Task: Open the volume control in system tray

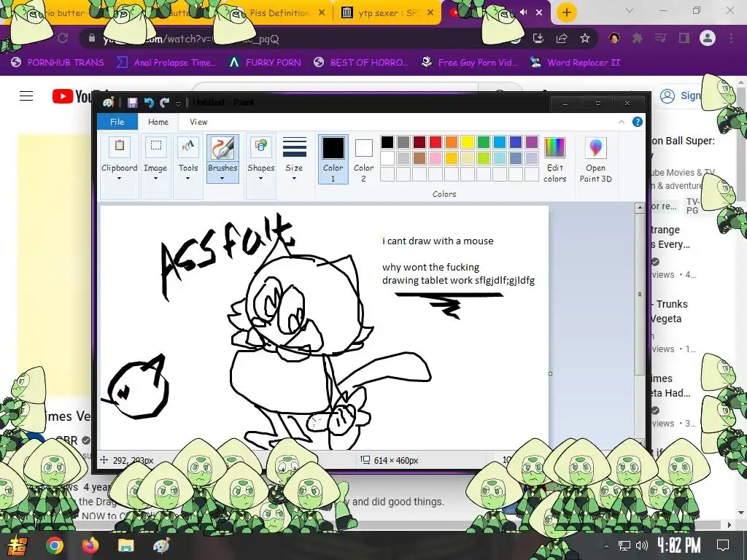Action: tap(642, 545)
